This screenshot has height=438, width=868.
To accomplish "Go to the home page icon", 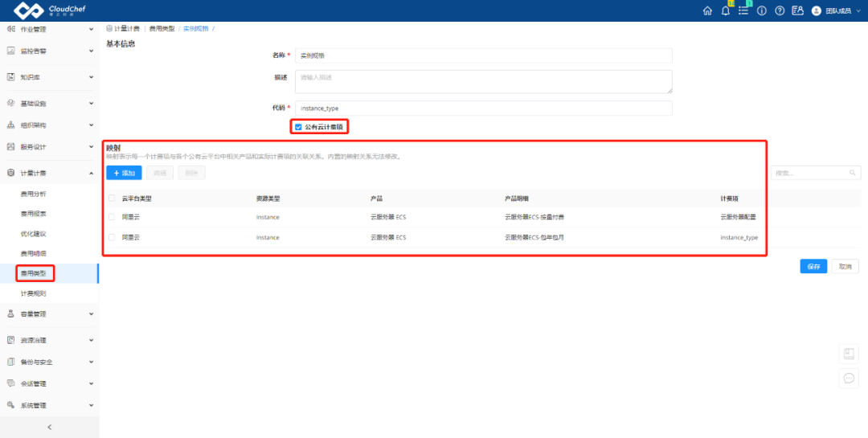I will point(707,10).
